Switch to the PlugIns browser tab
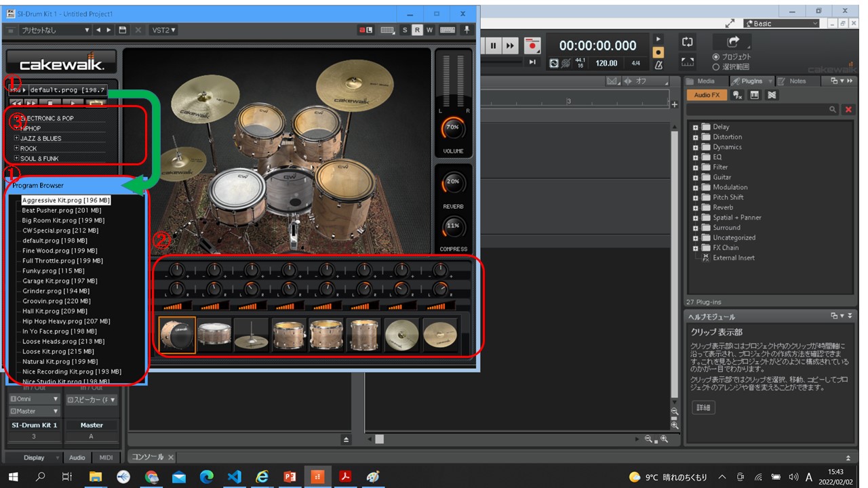 point(751,81)
